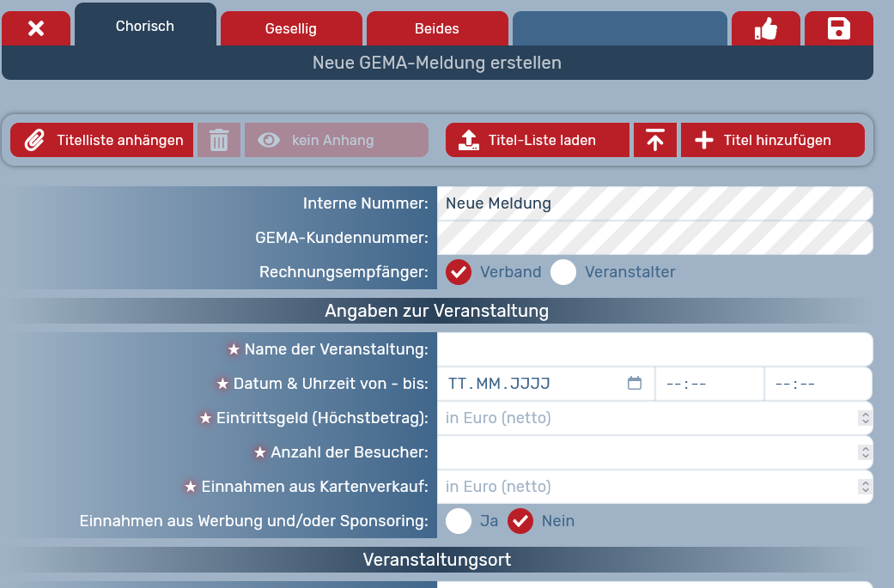This screenshot has height=588, width=894.
Task: Adjust Einnahmen aus Kartenverkauf spinner arrows
Action: coord(865,487)
